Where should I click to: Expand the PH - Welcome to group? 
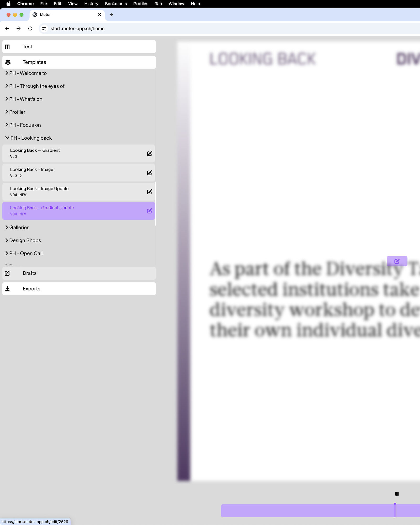pos(7,73)
